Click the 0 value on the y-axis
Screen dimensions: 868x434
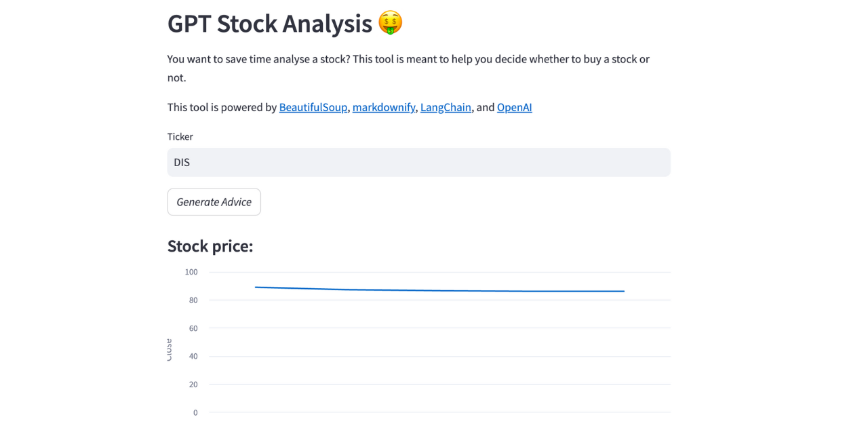point(195,412)
